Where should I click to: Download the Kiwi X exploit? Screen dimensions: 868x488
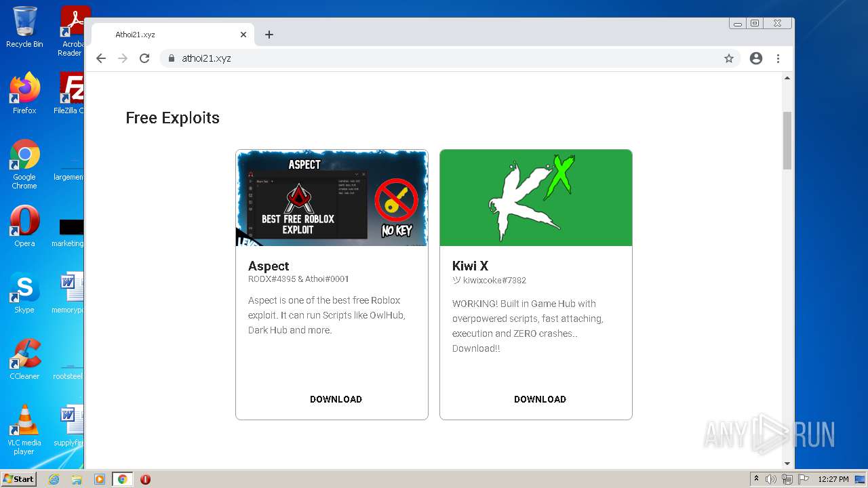pos(540,399)
